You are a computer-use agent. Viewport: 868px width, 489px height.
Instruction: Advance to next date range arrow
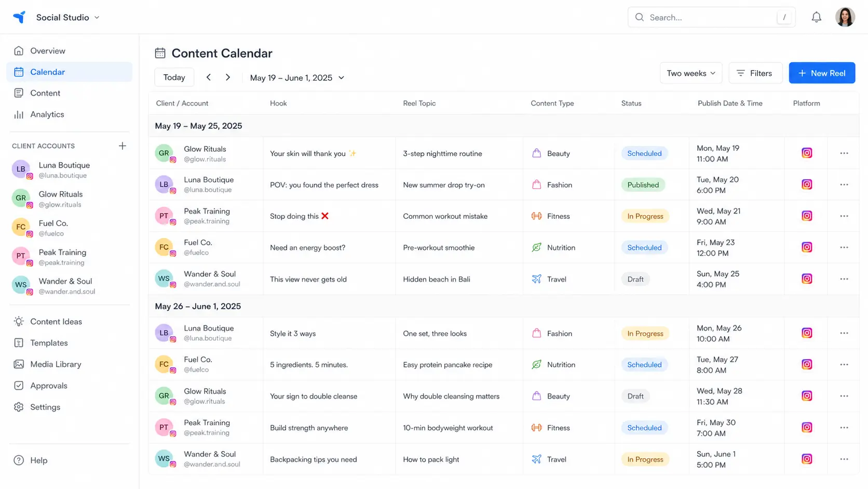227,77
